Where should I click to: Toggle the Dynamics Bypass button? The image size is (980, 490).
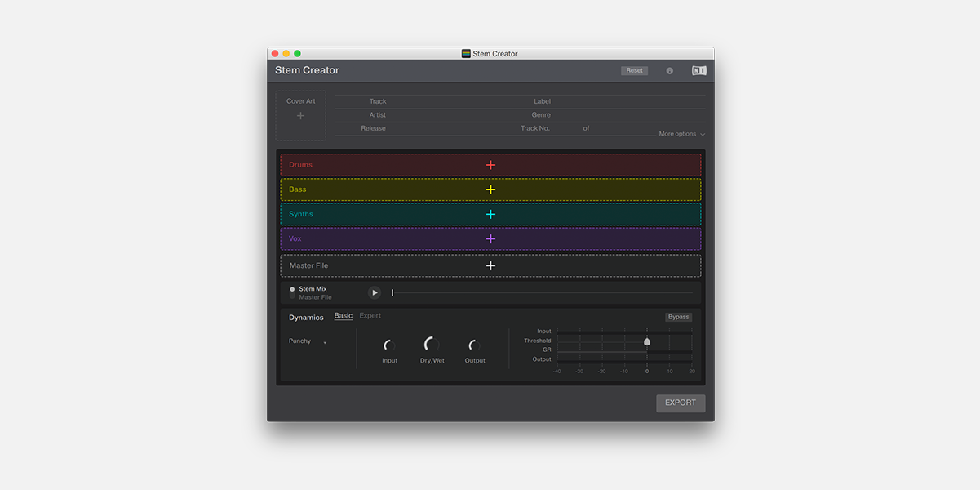[x=678, y=317]
